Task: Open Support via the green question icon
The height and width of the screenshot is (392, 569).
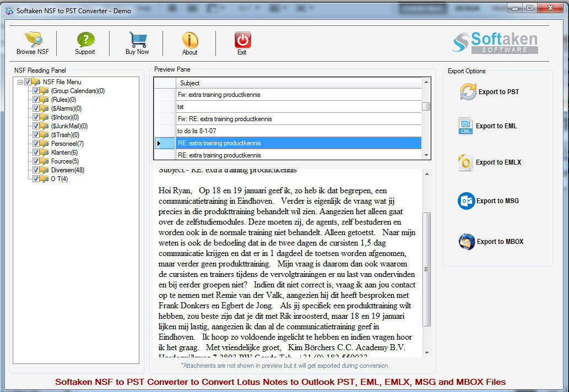Action: click(x=85, y=39)
